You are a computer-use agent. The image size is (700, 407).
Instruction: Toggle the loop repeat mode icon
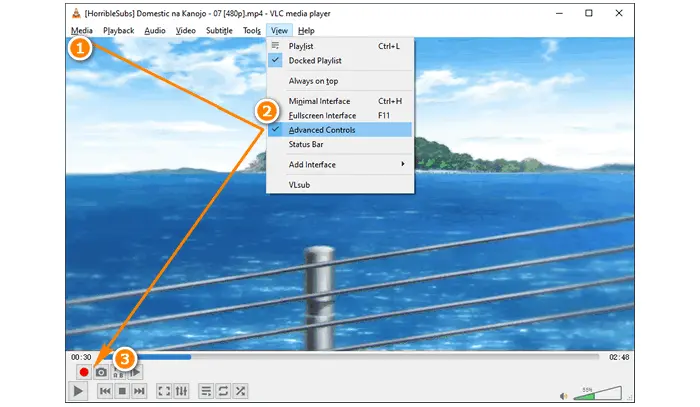point(223,391)
